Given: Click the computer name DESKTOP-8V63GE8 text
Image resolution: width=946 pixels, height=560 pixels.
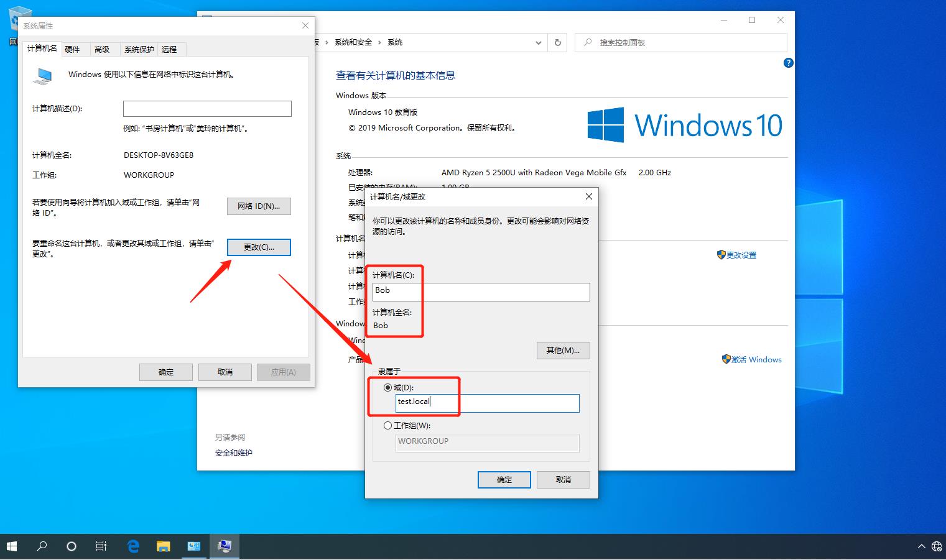Looking at the screenshot, I should 159,155.
